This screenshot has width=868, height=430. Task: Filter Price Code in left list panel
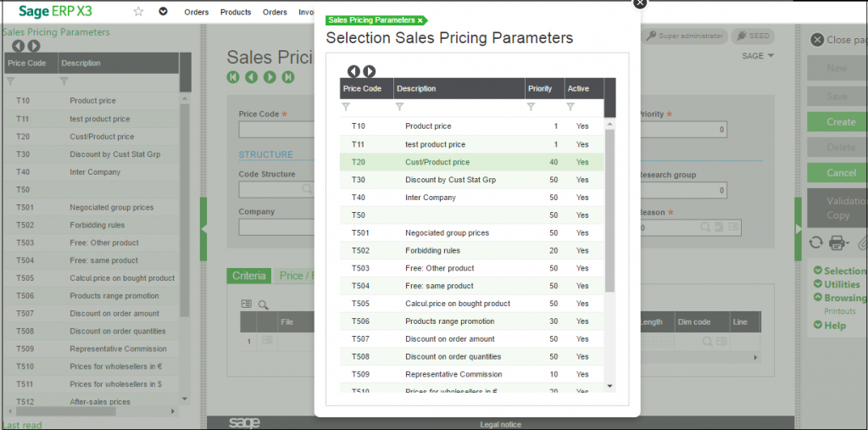[x=10, y=81]
